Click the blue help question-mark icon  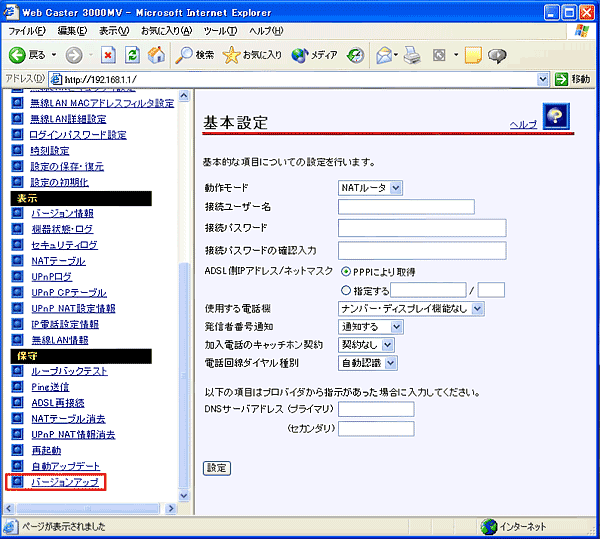pos(556,116)
